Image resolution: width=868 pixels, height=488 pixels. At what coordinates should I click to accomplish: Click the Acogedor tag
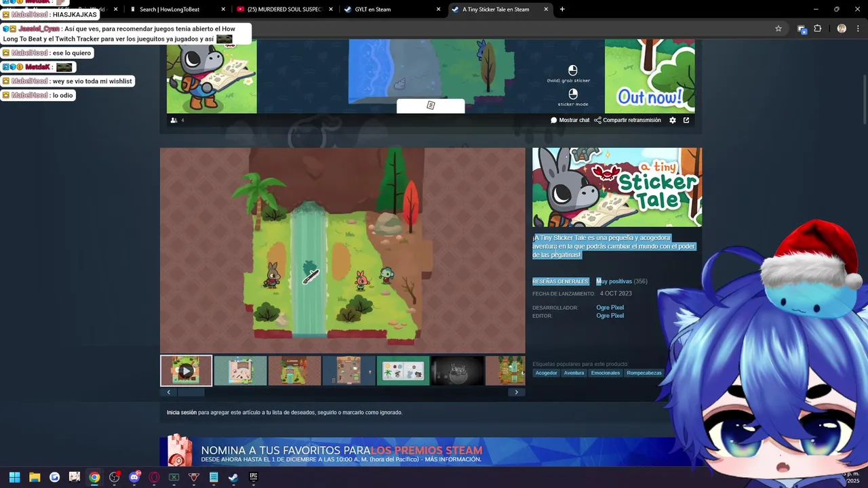tap(546, 373)
